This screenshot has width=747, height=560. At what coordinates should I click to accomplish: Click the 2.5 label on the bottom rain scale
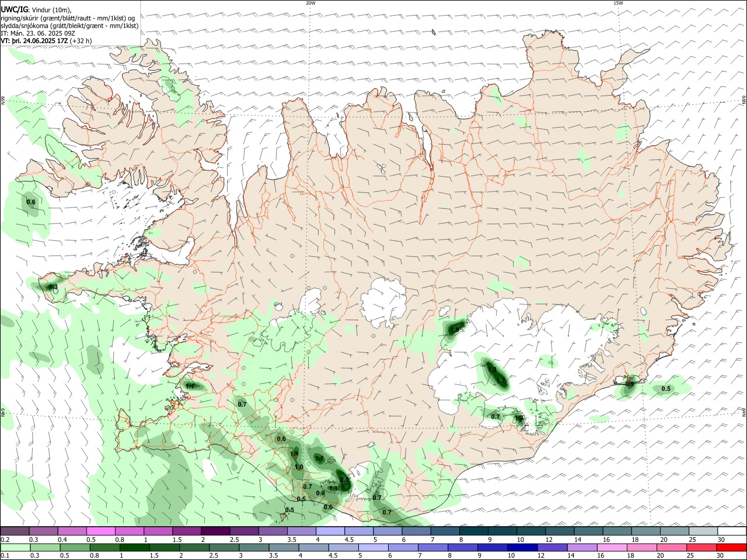214,556
